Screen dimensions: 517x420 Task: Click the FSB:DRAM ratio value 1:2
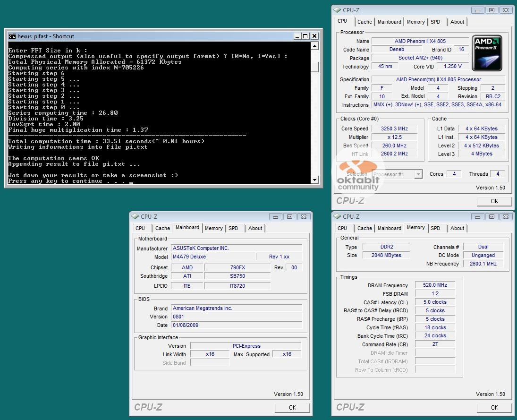pos(435,294)
